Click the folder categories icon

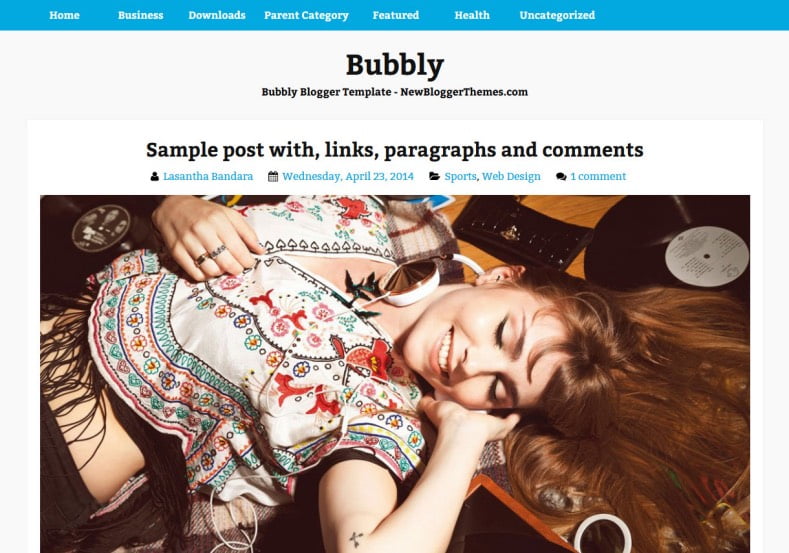coord(434,176)
